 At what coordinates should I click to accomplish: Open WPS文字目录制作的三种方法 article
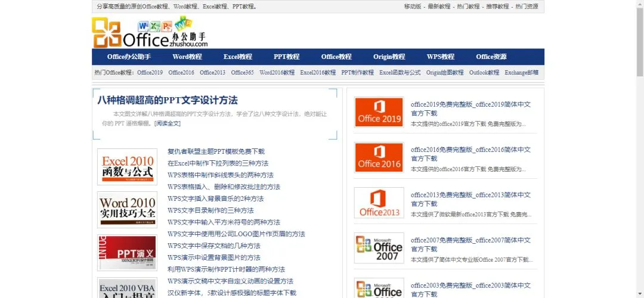pyautogui.click(x=210, y=211)
